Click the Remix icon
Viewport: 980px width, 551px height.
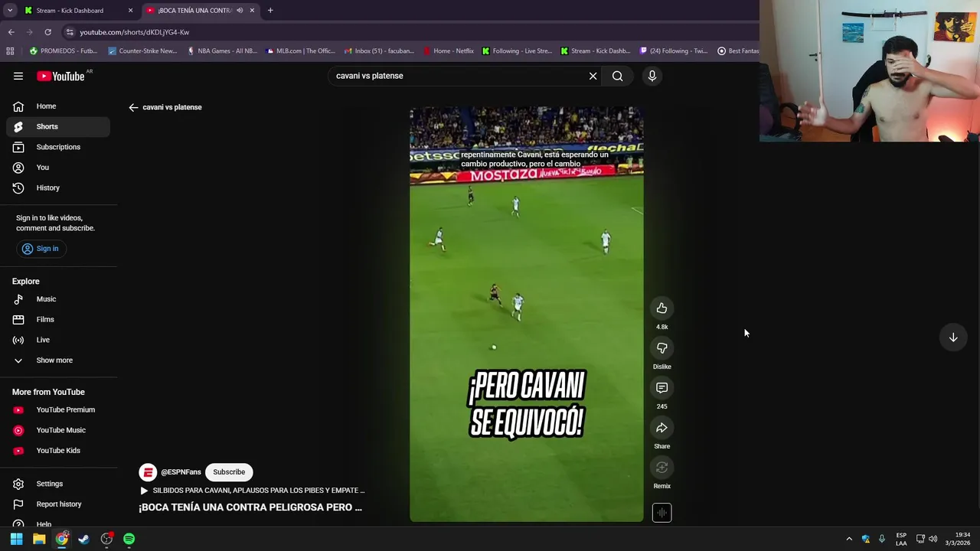(661, 468)
